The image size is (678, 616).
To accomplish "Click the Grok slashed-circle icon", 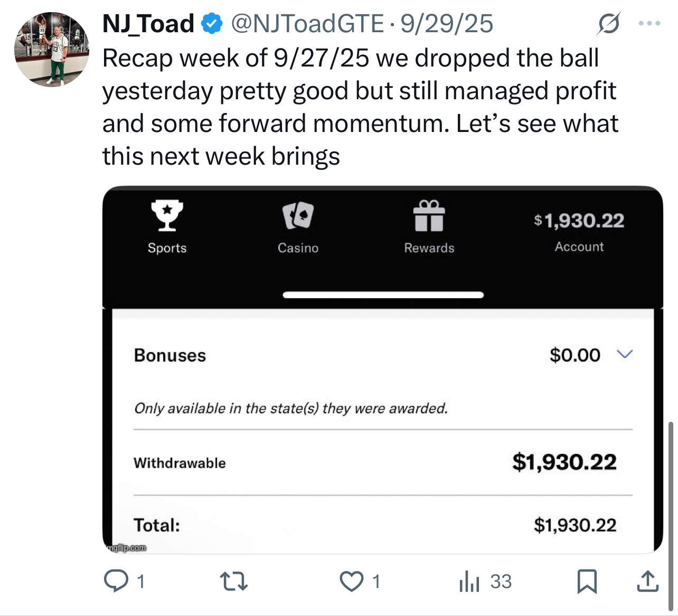I will [x=609, y=24].
